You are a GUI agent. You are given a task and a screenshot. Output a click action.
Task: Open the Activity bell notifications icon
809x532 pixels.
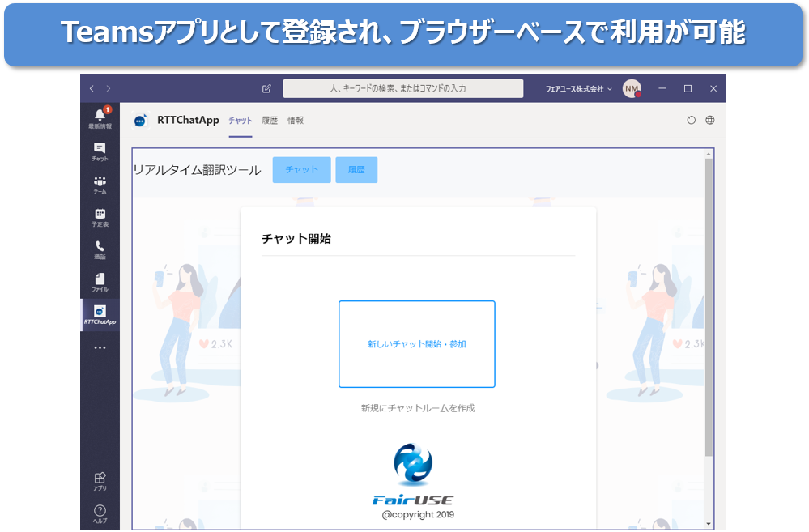point(100,118)
